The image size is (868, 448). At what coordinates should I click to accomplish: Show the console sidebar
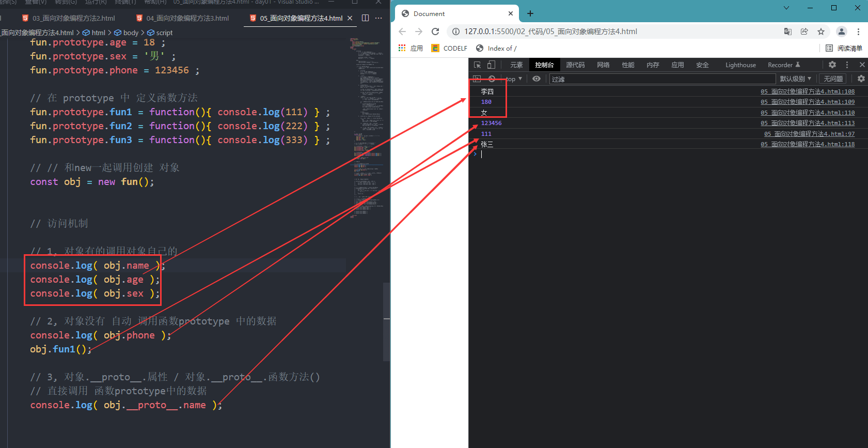coord(477,79)
